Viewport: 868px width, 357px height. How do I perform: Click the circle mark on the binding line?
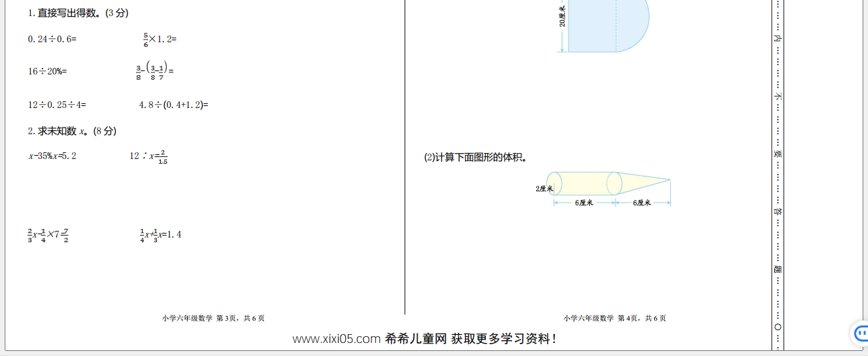778,327
